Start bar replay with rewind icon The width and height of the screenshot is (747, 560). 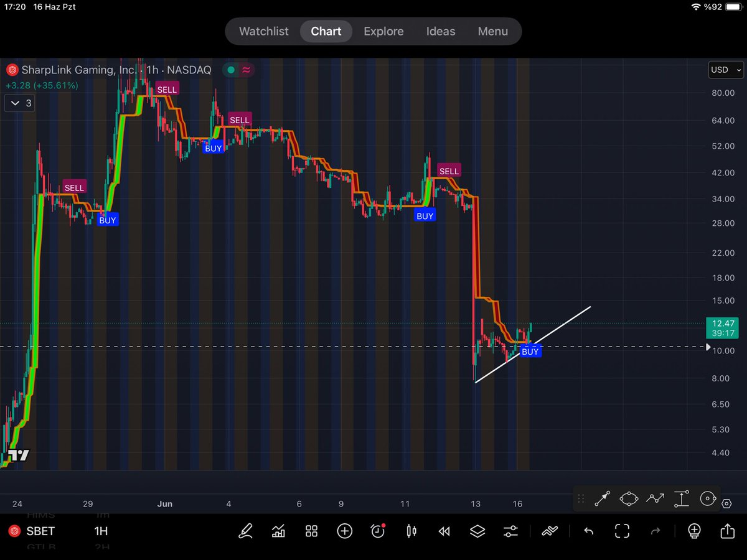click(444, 531)
